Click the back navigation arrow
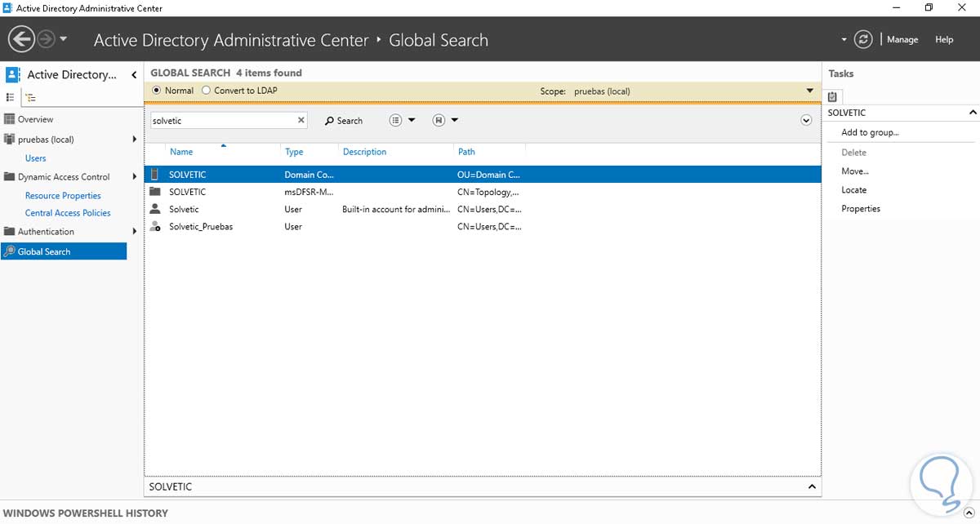Image resolution: width=980 pixels, height=524 pixels. [x=21, y=39]
